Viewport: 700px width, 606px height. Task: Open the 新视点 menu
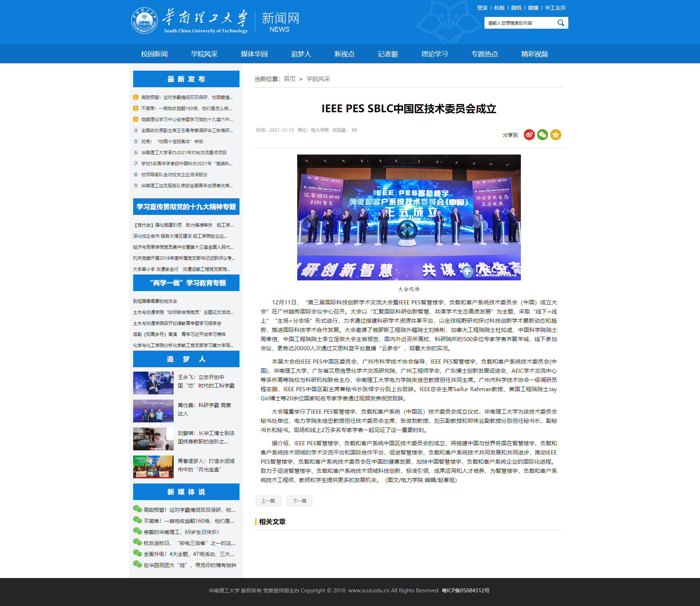pyautogui.click(x=344, y=54)
